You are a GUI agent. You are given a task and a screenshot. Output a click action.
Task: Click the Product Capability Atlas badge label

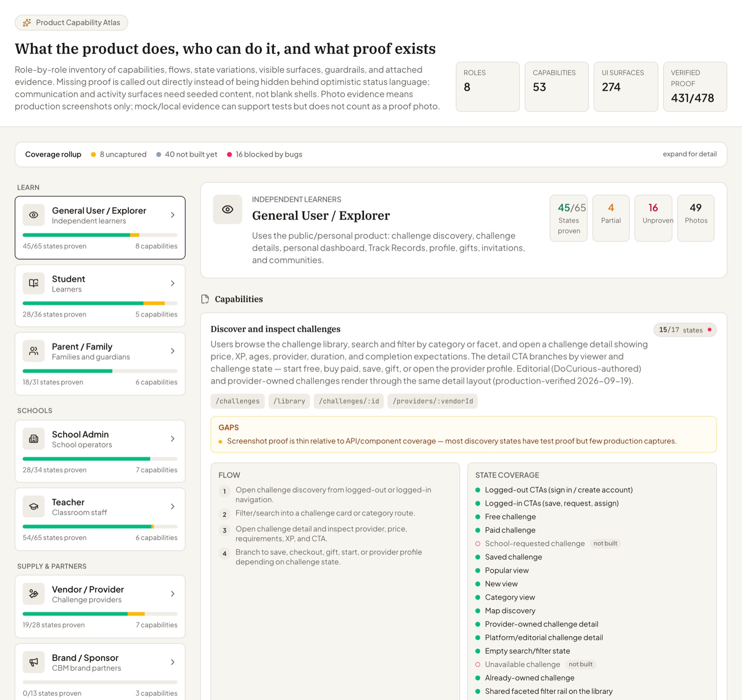pos(78,22)
